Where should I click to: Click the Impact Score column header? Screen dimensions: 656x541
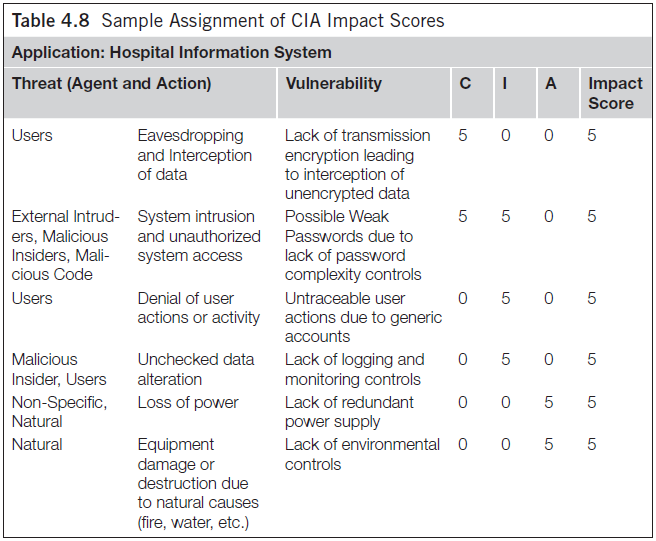(x=615, y=93)
